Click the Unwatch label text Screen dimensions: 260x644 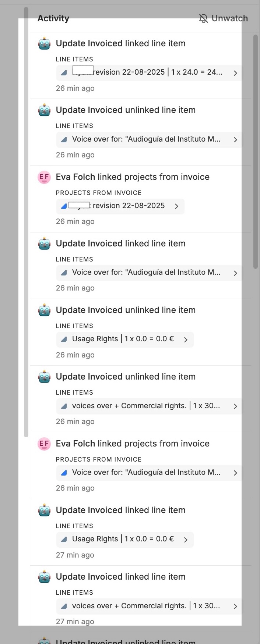pyautogui.click(x=229, y=18)
